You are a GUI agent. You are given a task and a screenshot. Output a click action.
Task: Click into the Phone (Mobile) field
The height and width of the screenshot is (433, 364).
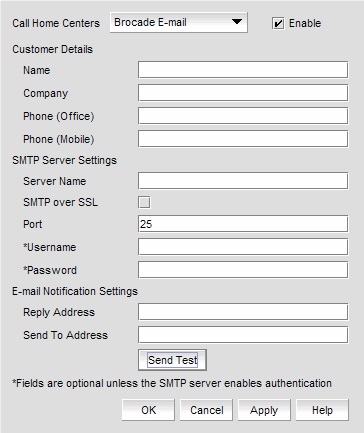coord(243,139)
